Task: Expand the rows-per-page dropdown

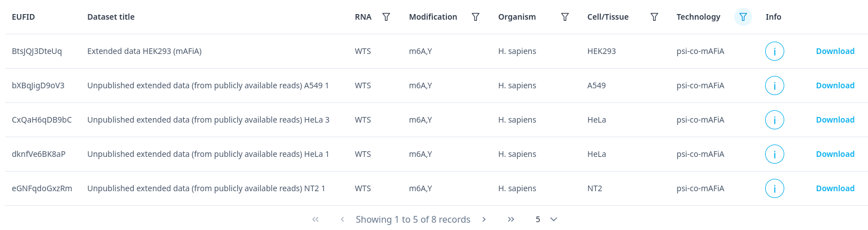Action: (x=553, y=219)
